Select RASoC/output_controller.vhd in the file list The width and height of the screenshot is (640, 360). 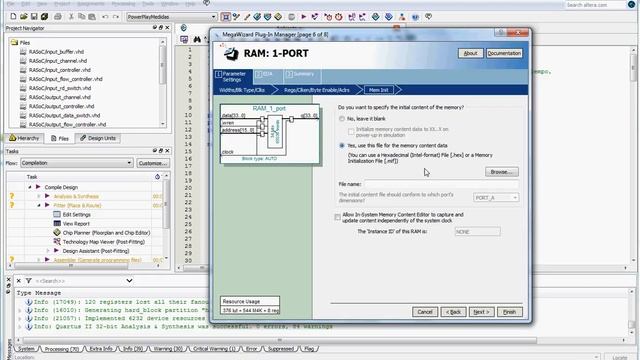tap(62, 106)
